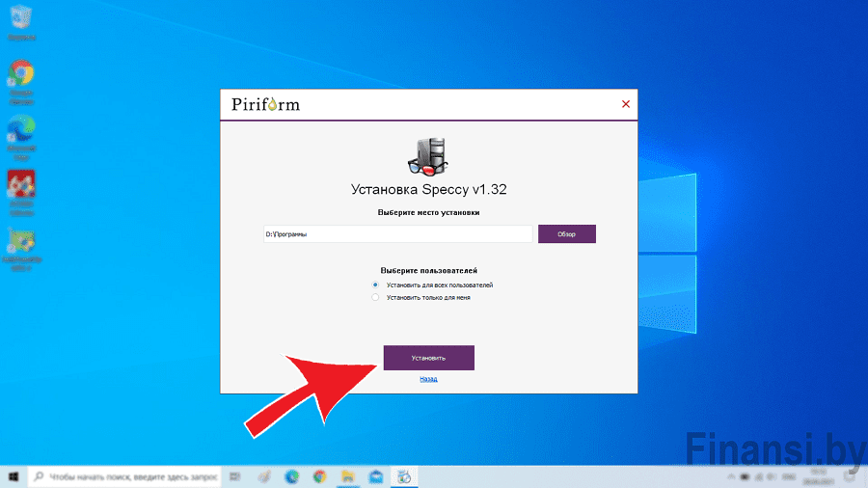Click the purple Установить install button

428,358
